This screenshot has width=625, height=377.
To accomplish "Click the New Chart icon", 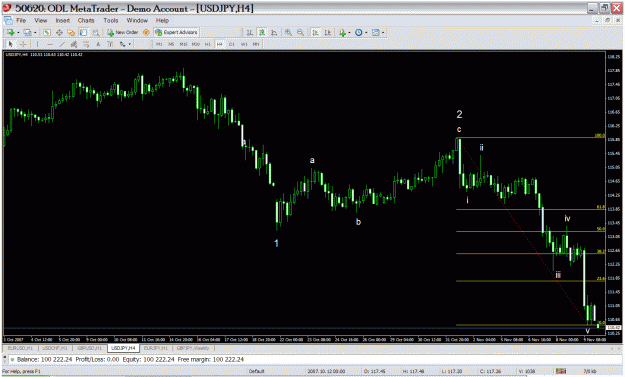I will pos(10,32).
